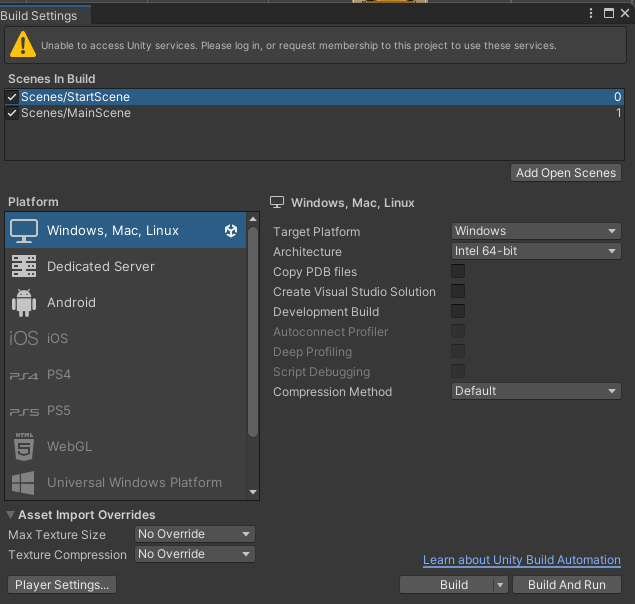This screenshot has height=604, width=635.
Task: Select the Android platform
Action: 126,302
